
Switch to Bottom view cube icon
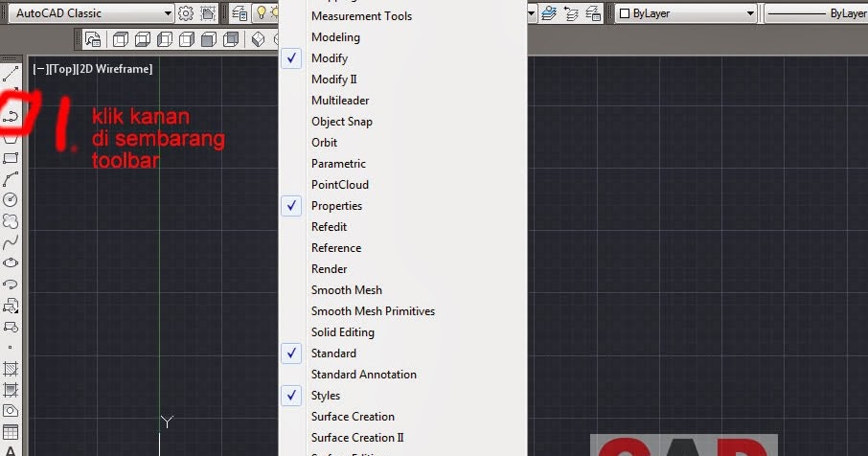point(142,39)
